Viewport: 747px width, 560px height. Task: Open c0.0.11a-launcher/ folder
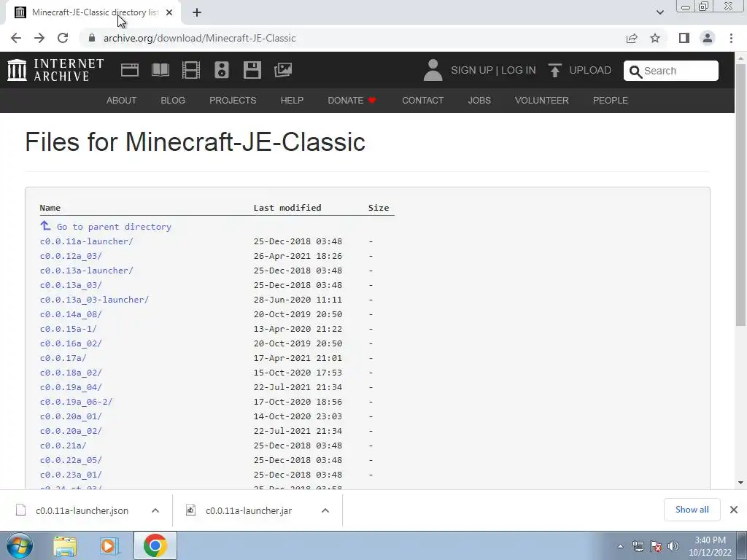(x=86, y=241)
